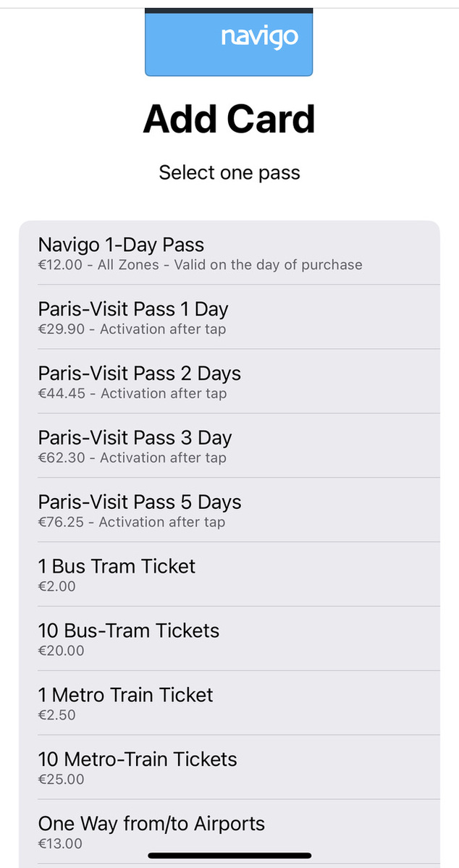459x868 pixels.
Task: Tap the Select one pass label
Action: pyautogui.click(x=229, y=172)
